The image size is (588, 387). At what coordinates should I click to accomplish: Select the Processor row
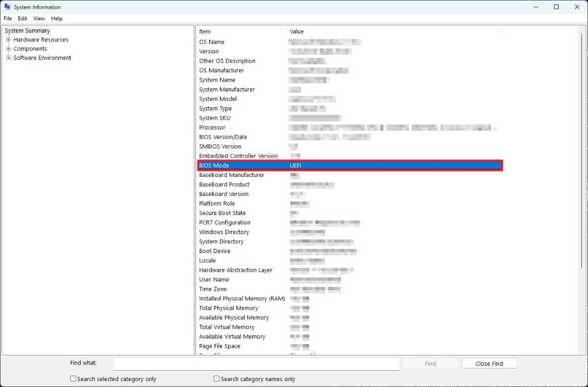pyautogui.click(x=350, y=127)
